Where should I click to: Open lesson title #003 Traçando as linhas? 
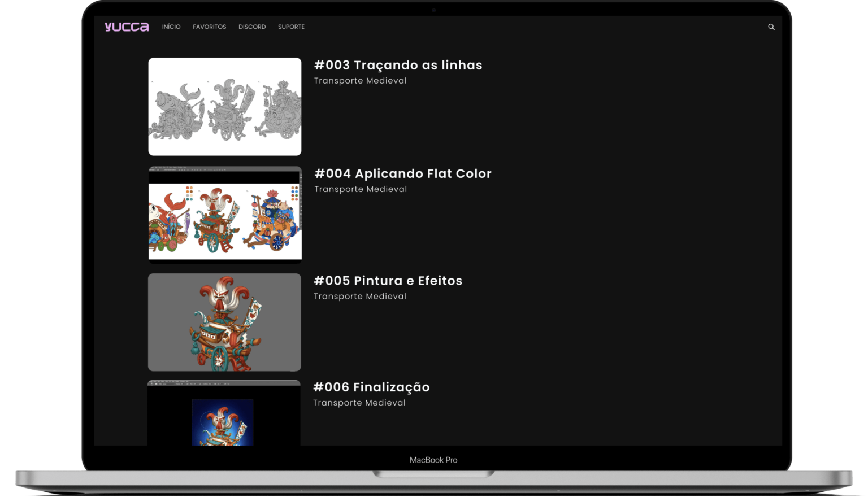click(398, 65)
